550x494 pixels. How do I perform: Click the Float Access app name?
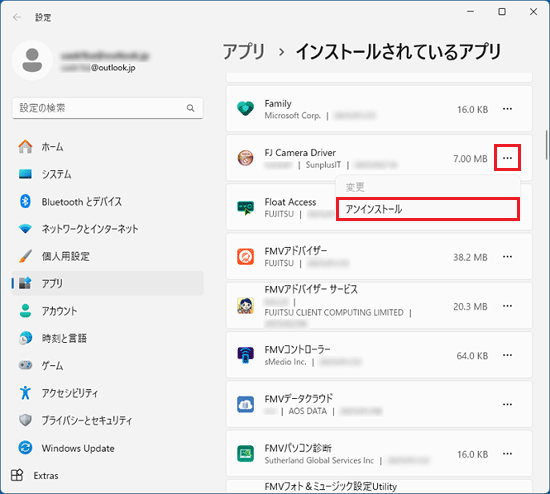click(290, 202)
